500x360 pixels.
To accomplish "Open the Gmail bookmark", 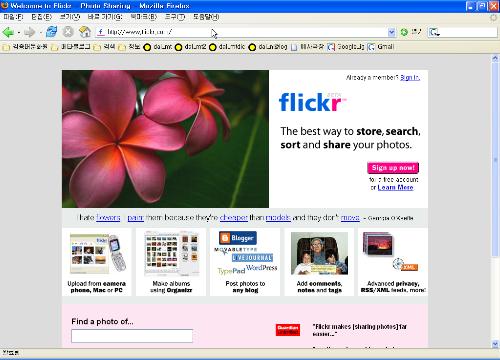I will (x=380, y=47).
